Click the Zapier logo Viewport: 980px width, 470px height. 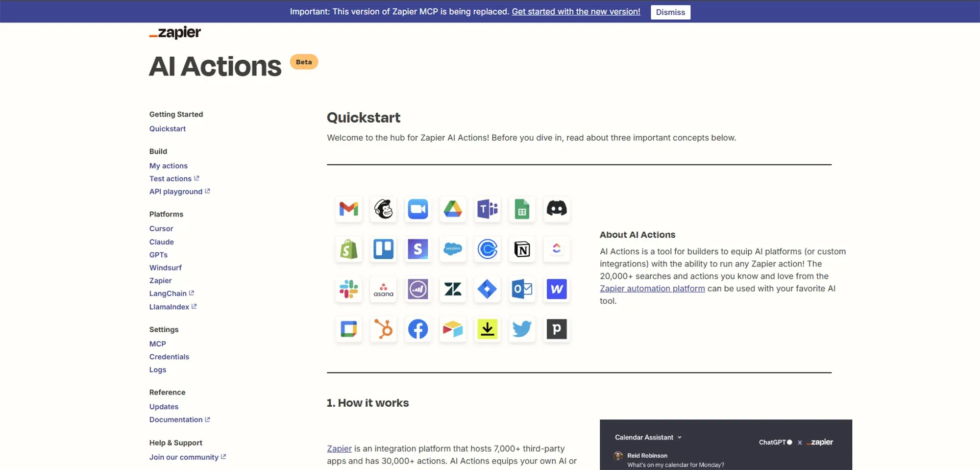[x=175, y=32]
